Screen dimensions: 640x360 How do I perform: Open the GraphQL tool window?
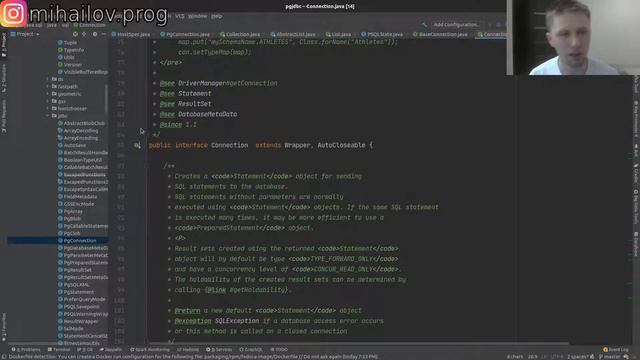pos(251,349)
